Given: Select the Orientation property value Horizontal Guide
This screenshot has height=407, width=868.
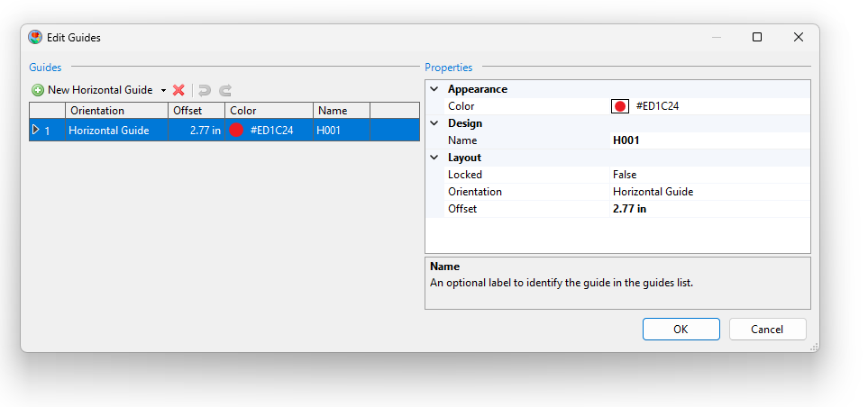Looking at the screenshot, I should click(653, 192).
